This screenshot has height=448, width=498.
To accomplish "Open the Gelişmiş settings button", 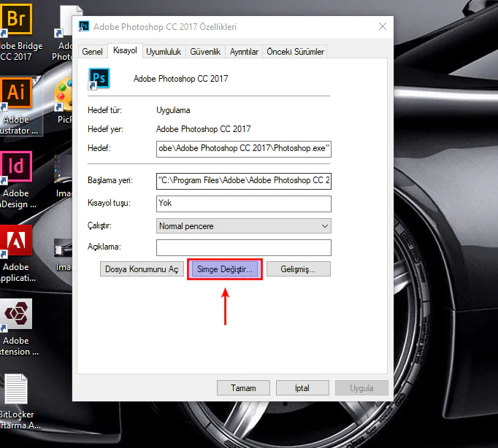I will click(298, 269).
